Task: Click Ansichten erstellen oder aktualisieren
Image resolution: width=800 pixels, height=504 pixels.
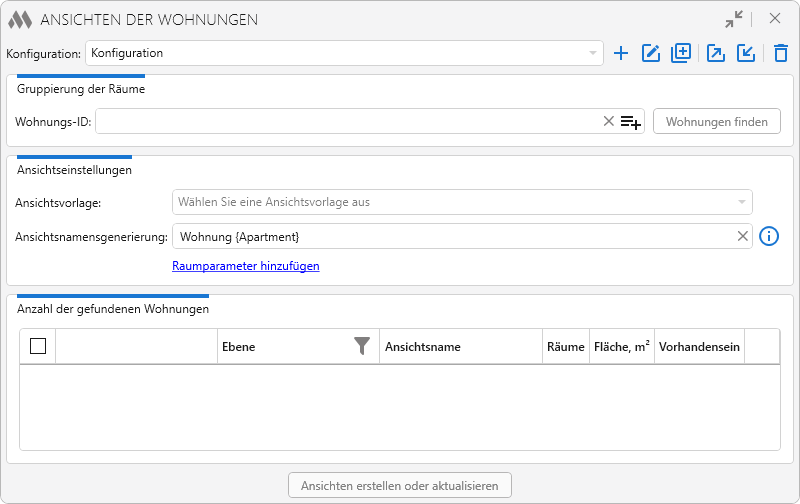Action: (x=399, y=485)
